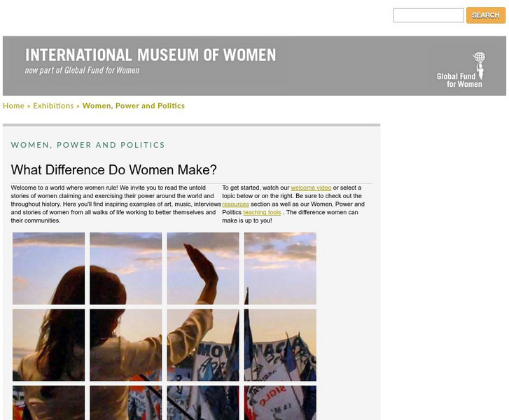
Task: Select the bottom-row tile with dark blue flags
Action: point(203,402)
